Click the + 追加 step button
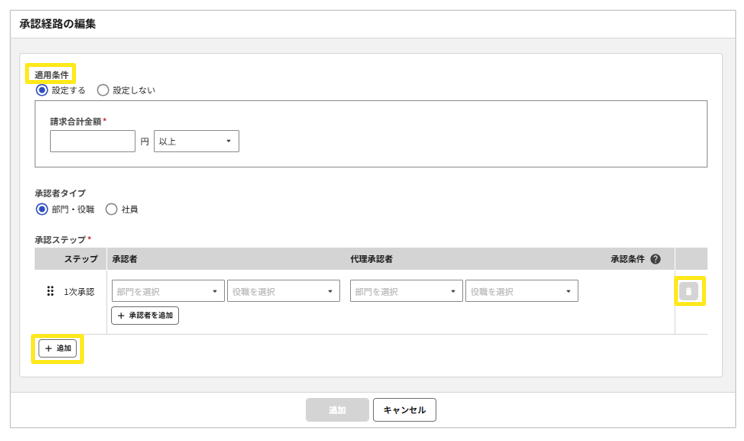The width and height of the screenshot is (744, 441). tap(58, 348)
